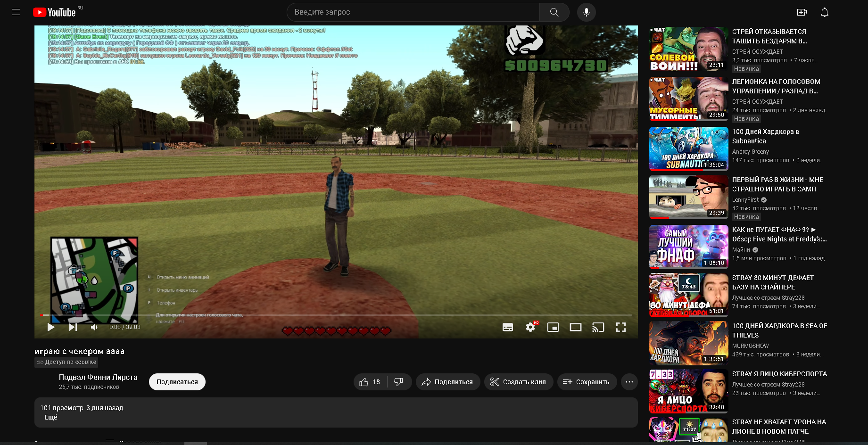The image size is (868, 445).
Task: Expand description by clicking Ещё
Action: 51,417
